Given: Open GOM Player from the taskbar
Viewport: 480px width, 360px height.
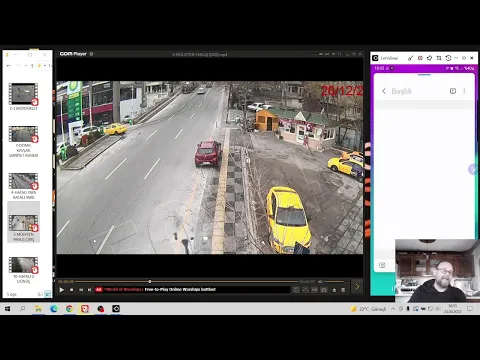Looking at the screenshot, I should click(85, 309).
